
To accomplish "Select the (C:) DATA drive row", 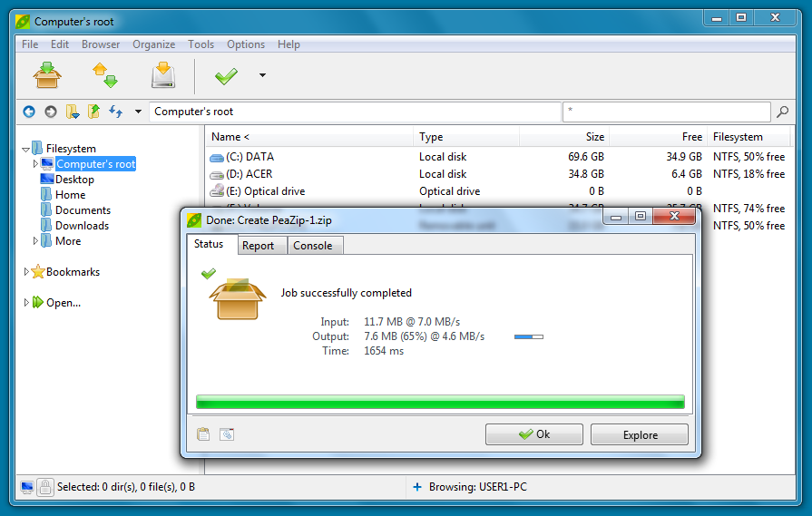I will point(498,157).
